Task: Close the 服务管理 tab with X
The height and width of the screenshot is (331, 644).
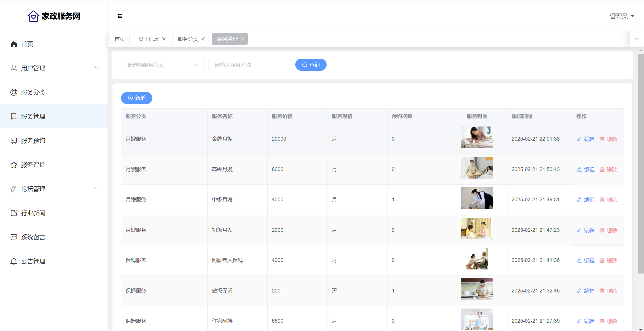Action: pos(243,39)
